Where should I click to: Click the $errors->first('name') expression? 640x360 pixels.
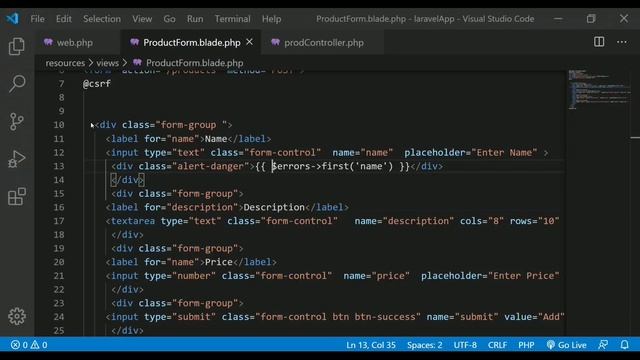click(332, 166)
